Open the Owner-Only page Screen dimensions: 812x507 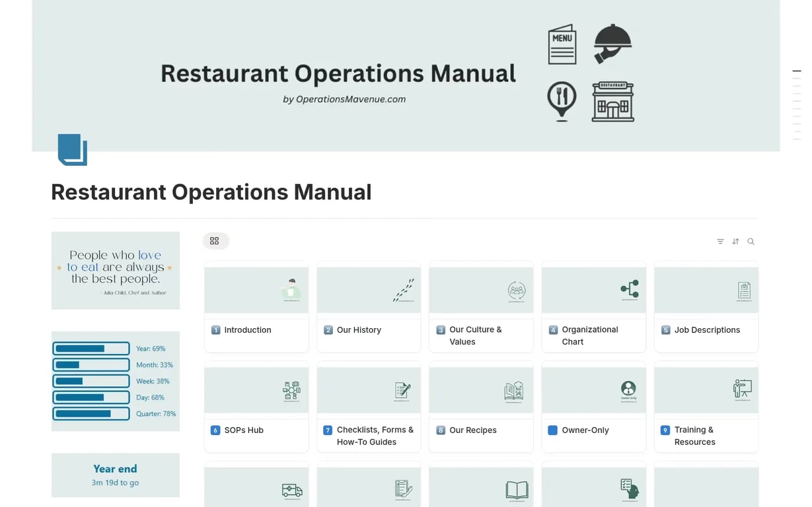[x=593, y=407]
